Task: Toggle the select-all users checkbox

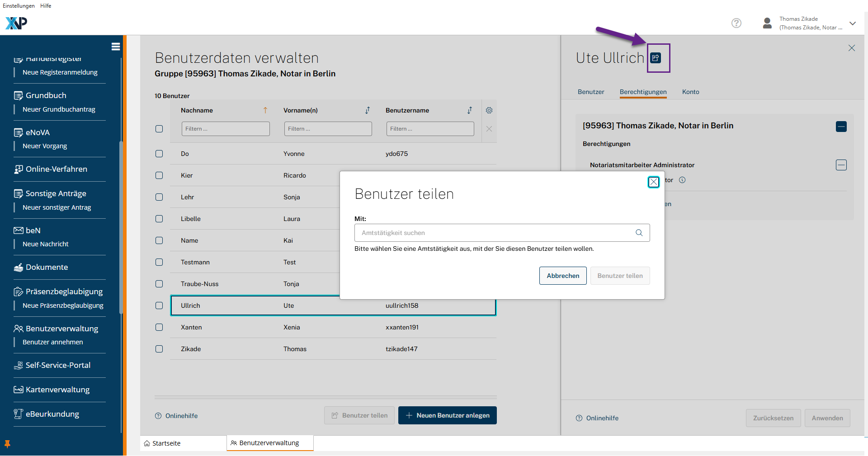Action: [159, 129]
